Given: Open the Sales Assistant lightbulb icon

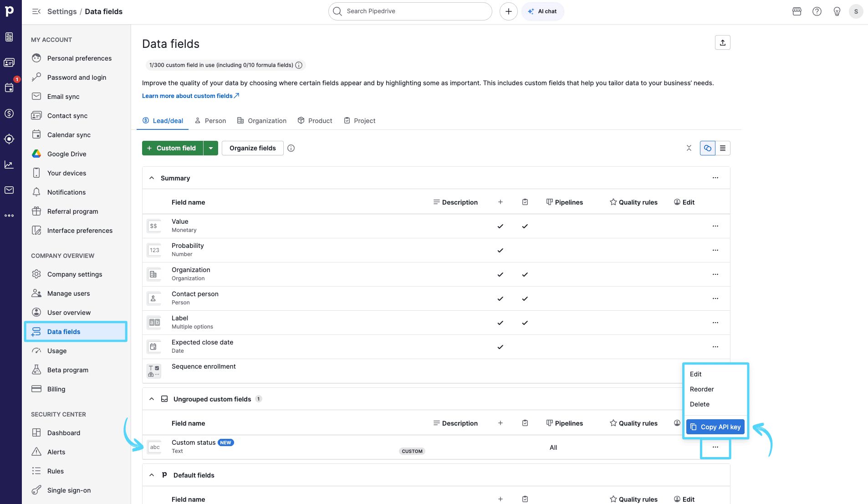Looking at the screenshot, I should [x=837, y=11].
